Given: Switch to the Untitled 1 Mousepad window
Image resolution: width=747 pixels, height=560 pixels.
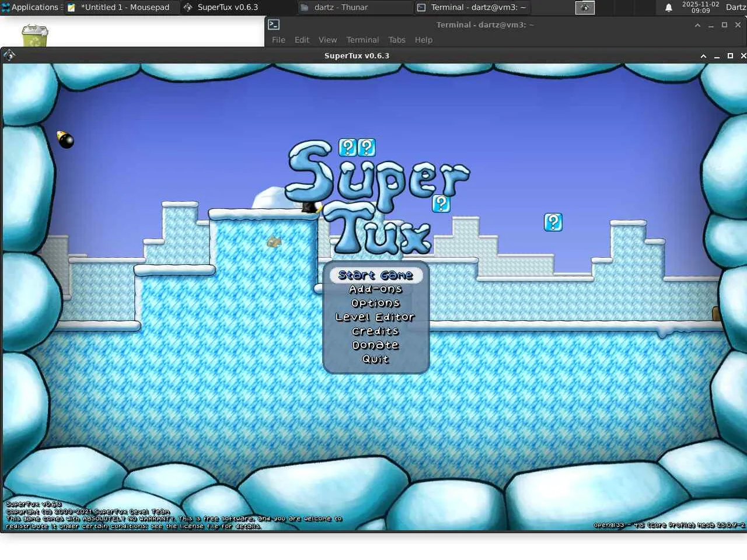Looking at the screenshot, I should 121,8.
